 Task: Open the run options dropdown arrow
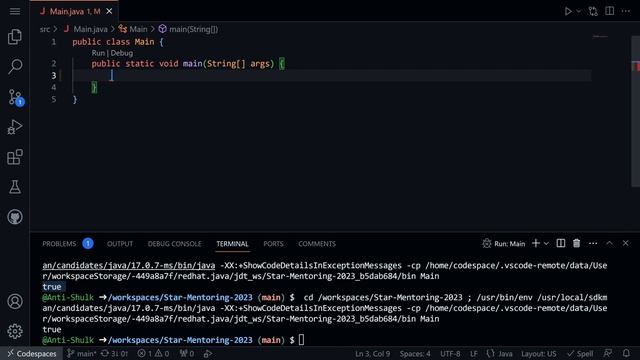(578, 11)
